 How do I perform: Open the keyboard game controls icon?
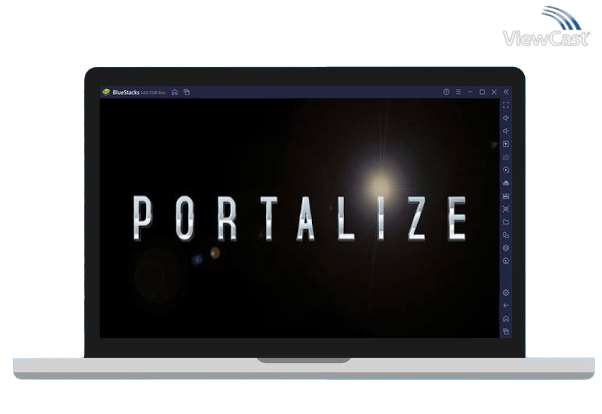pos(506,157)
